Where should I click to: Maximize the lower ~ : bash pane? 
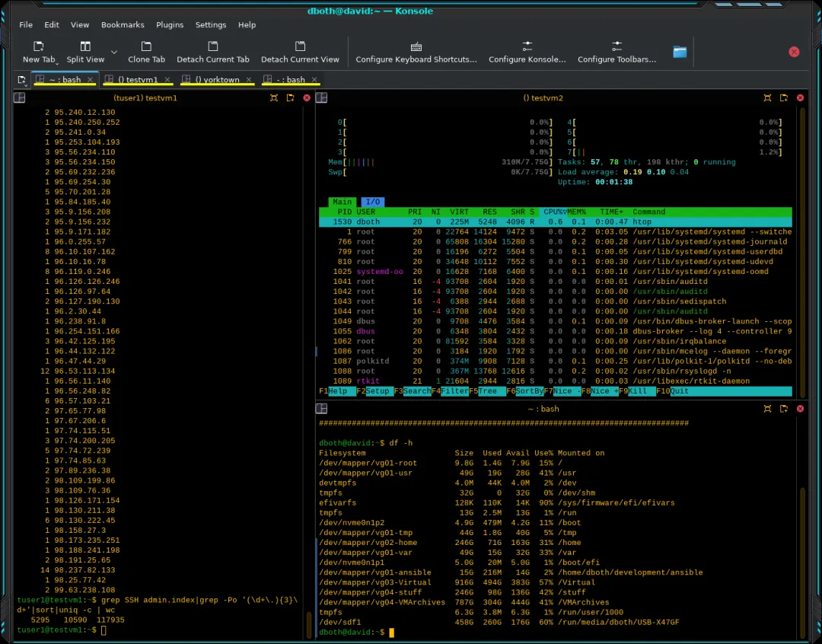coord(767,409)
